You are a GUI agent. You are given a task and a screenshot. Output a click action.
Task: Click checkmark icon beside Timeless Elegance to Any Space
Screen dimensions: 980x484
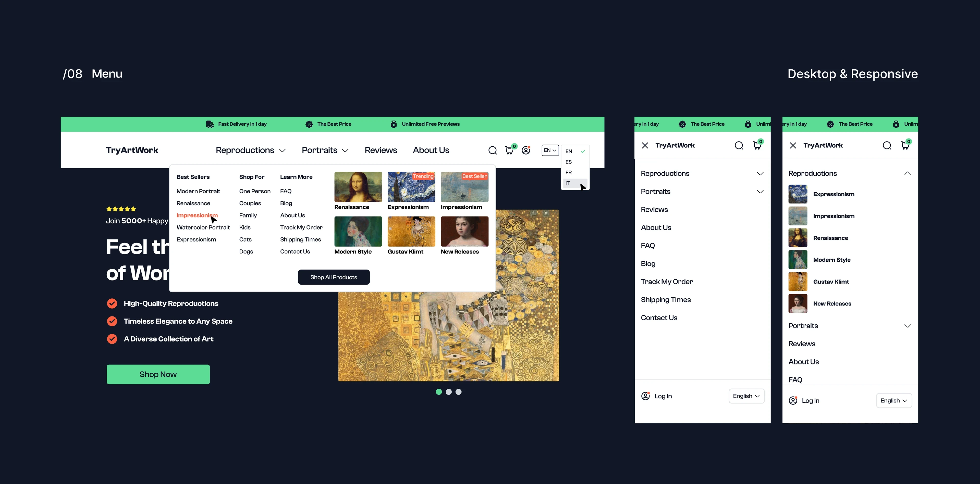point(112,321)
